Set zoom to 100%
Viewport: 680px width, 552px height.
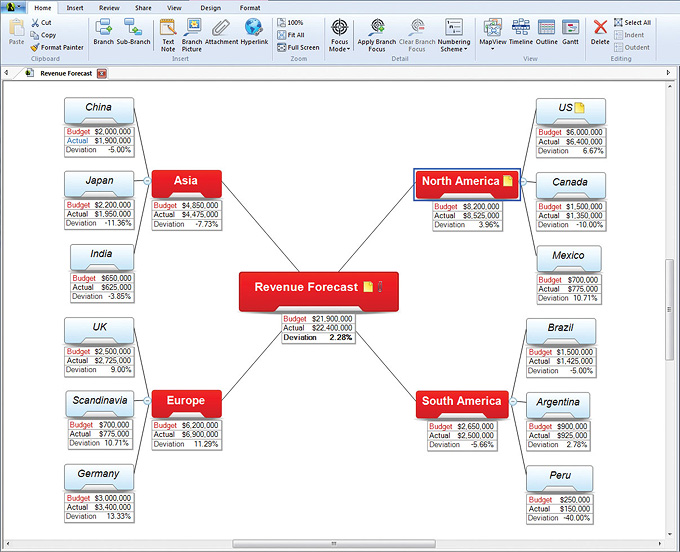pos(290,23)
